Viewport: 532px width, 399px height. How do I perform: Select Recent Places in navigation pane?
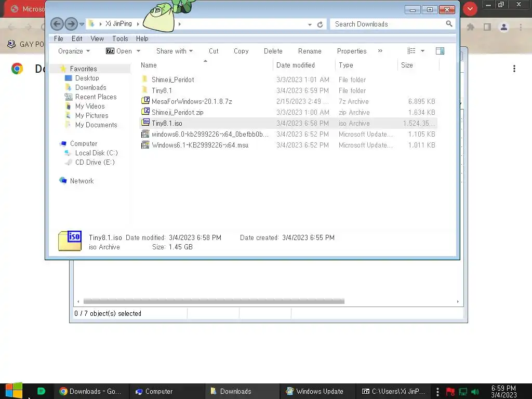tap(96, 97)
